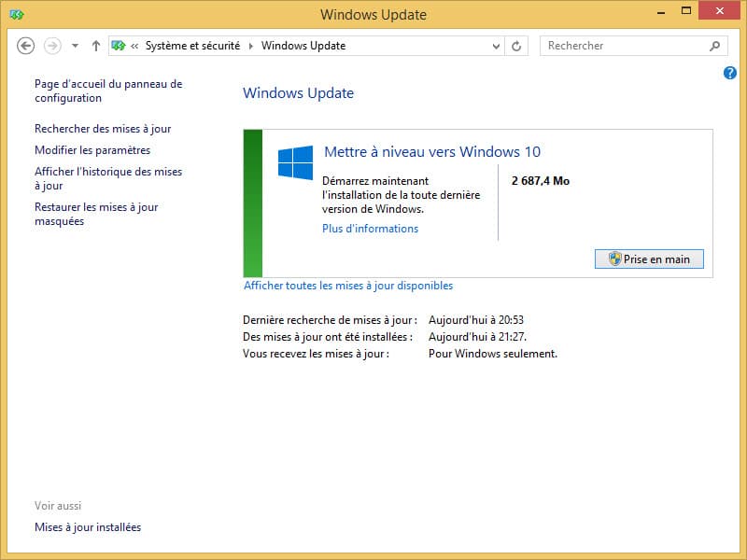This screenshot has height=560, width=747.
Task: Click the Control Panel icon in the address bar
Action: point(119,46)
